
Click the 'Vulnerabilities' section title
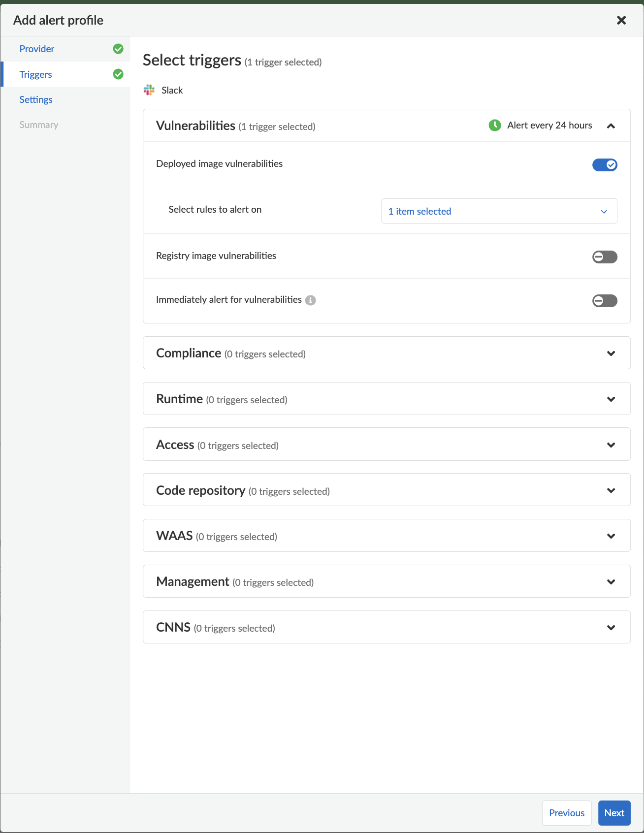(195, 126)
